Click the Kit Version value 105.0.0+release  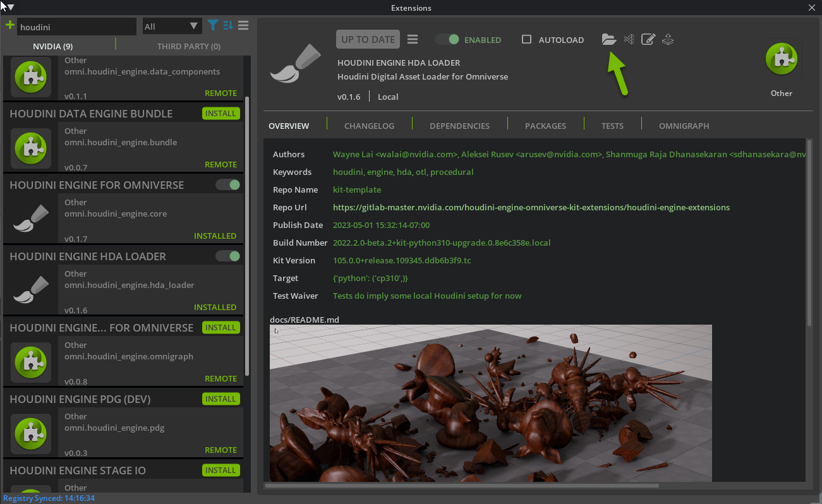(402, 260)
